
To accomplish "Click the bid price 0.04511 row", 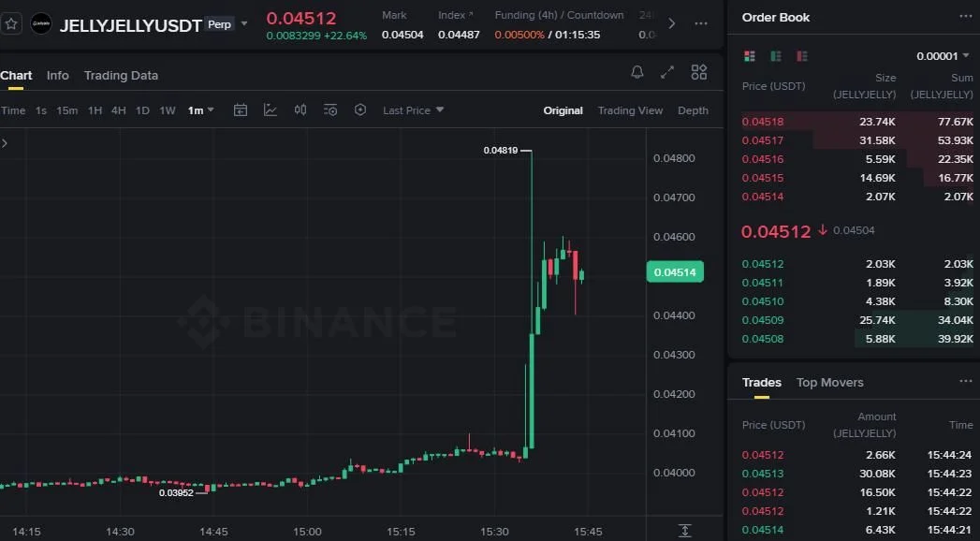I will pyautogui.click(x=857, y=283).
